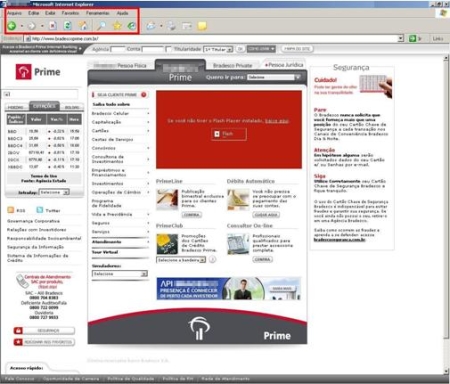Click the Print toolbar icon
Image resolution: width=450 pixels, height=384 pixels.
point(171,26)
